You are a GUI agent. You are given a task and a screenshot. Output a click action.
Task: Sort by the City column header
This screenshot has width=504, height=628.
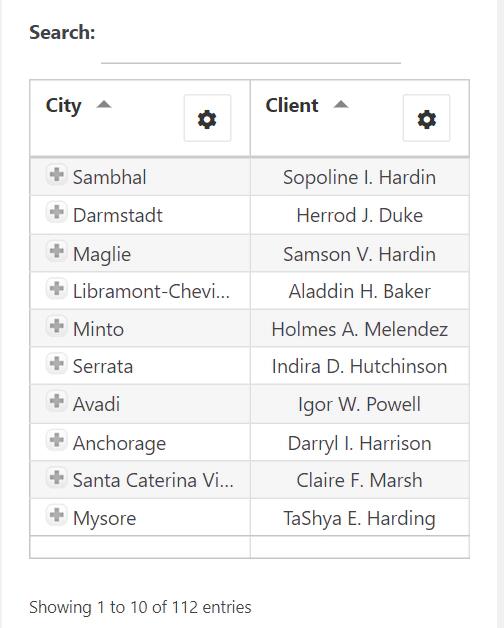coord(63,105)
